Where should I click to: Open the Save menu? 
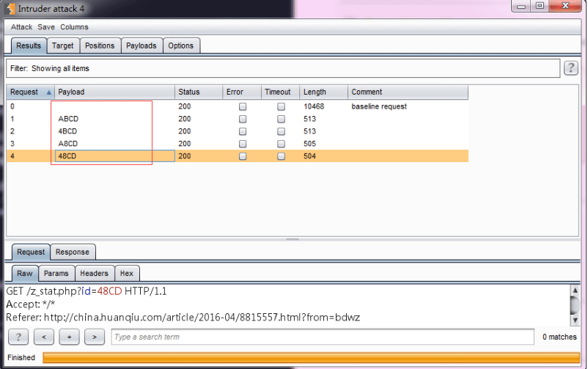point(46,27)
